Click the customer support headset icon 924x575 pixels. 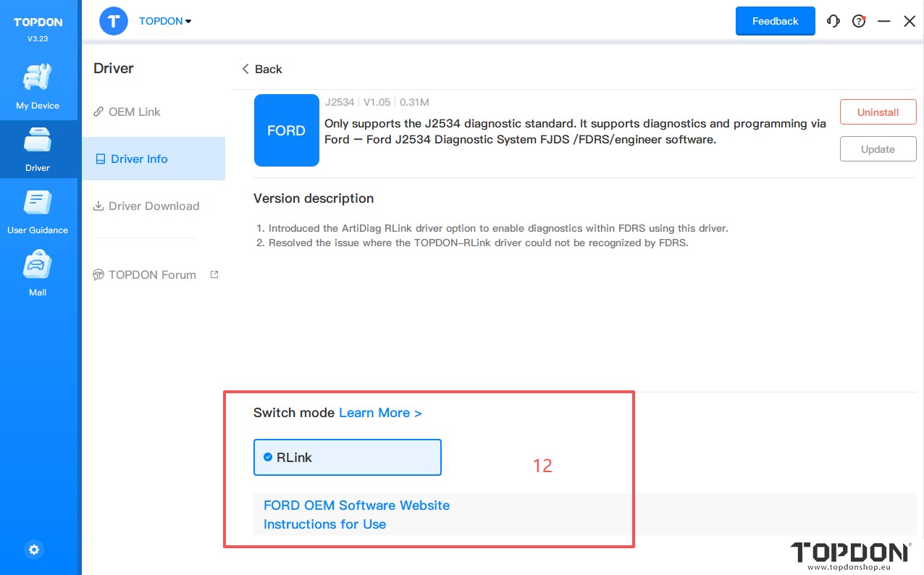pyautogui.click(x=833, y=22)
